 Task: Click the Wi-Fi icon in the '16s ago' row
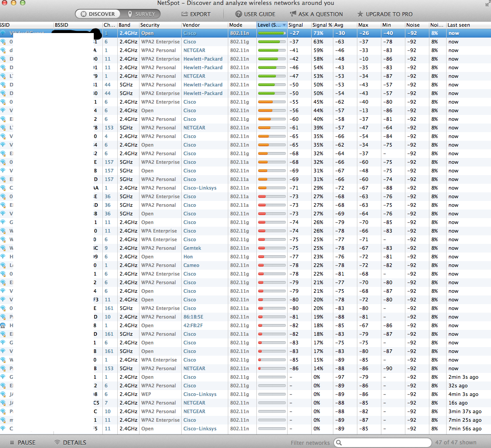coord(3,403)
